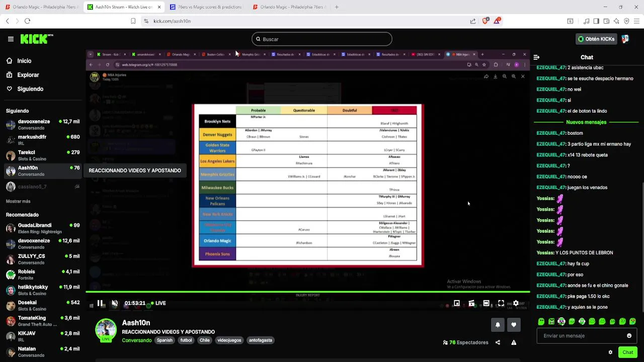Viewport: 644px width, 362px height.
Task: Go to the Kick logo home
Action: [x=36, y=39]
